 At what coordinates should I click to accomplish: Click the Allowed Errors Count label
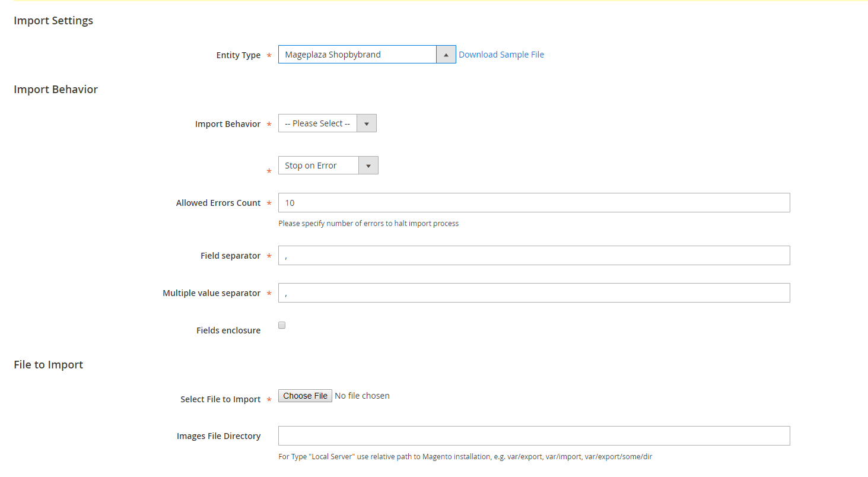coord(218,203)
